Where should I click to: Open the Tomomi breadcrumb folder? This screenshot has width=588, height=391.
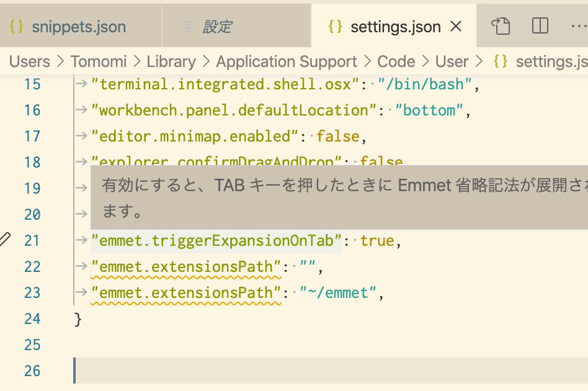click(x=99, y=61)
